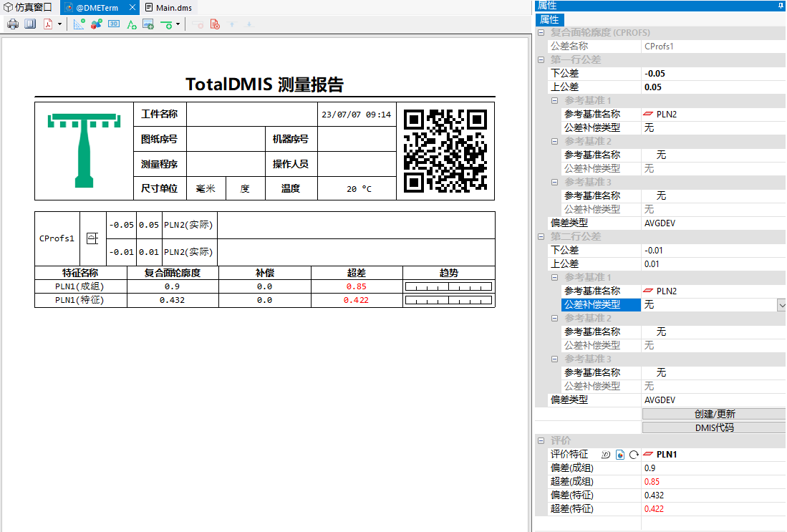
Task: Click the trend bar for PLN1(成组)
Action: pos(448,286)
